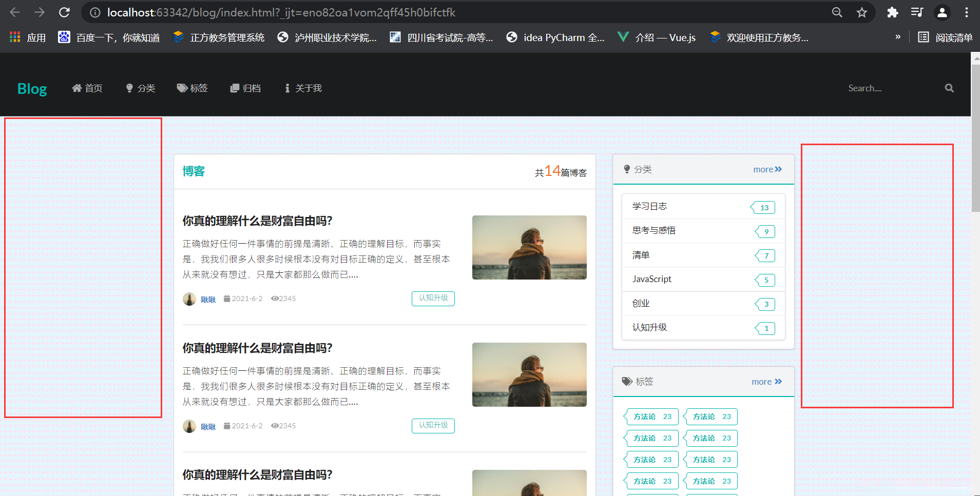Open the JavaScript category
980x496 pixels.
(703, 279)
